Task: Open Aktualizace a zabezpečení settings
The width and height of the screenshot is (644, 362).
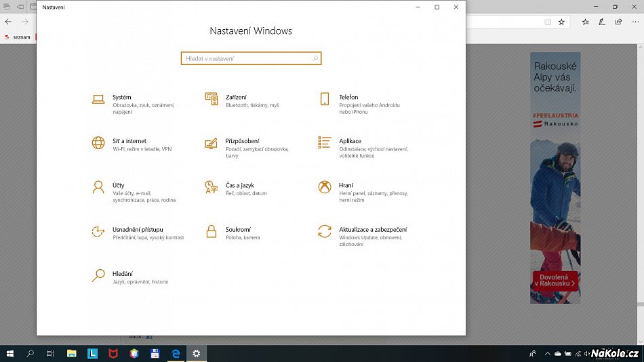Action: [362, 236]
